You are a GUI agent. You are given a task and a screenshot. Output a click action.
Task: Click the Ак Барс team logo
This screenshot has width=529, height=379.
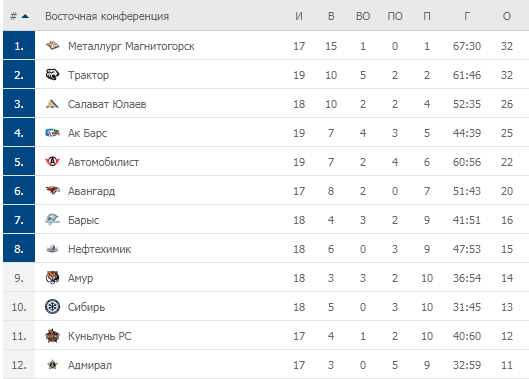52,133
